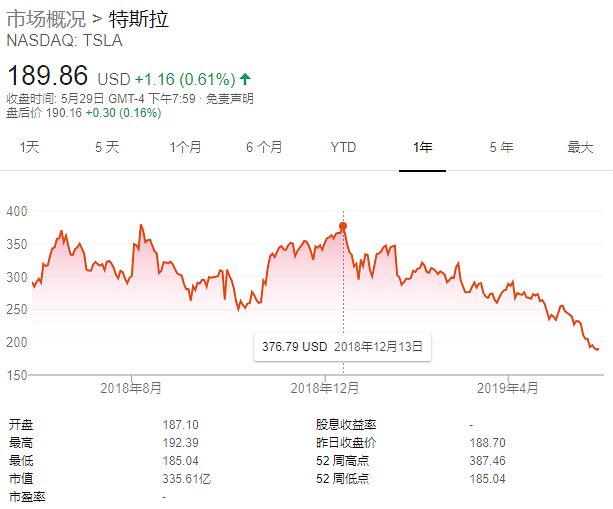Click the 2019年4月 axis label
This screenshot has width=613, height=509.
pyautogui.click(x=508, y=388)
